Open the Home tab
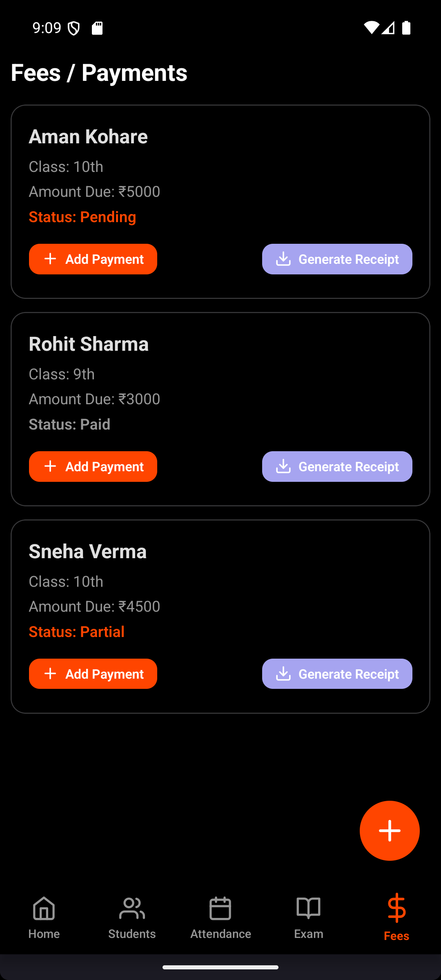 click(x=44, y=917)
